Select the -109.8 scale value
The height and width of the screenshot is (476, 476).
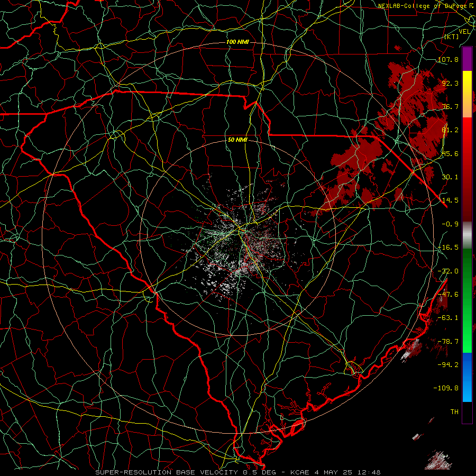pos(446,388)
